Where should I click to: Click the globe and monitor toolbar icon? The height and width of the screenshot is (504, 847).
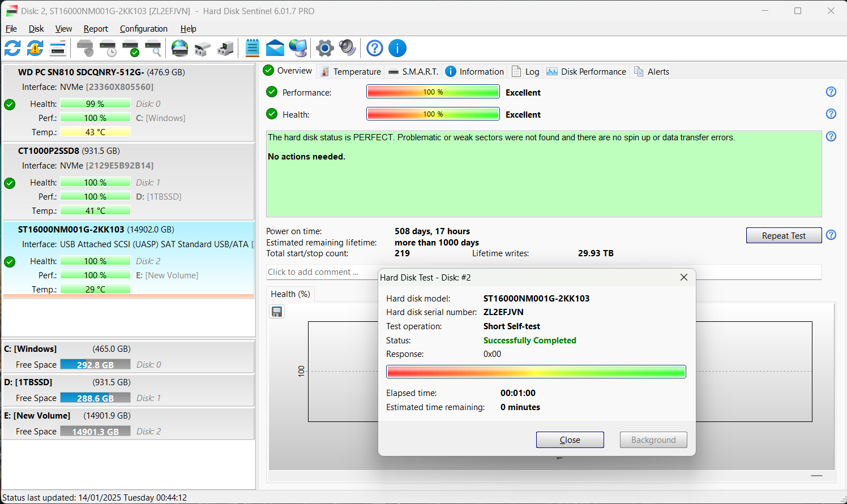click(x=298, y=48)
